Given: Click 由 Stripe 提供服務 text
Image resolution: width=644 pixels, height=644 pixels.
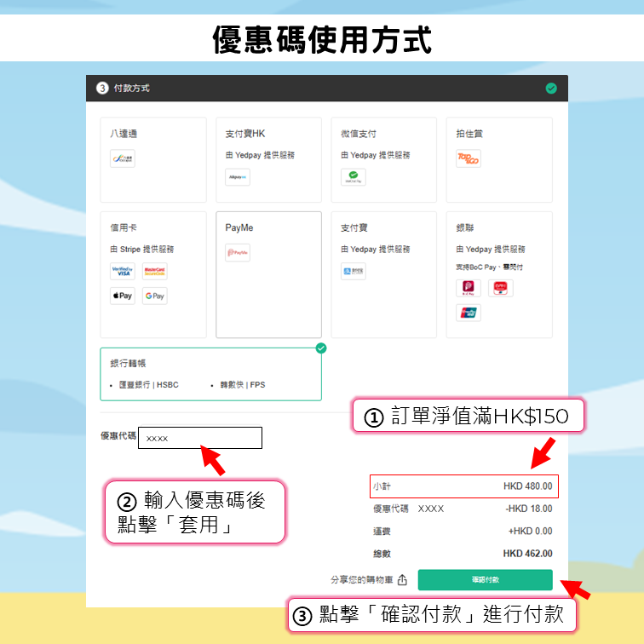Looking at the screenshot, I should [x=141, y=249].
